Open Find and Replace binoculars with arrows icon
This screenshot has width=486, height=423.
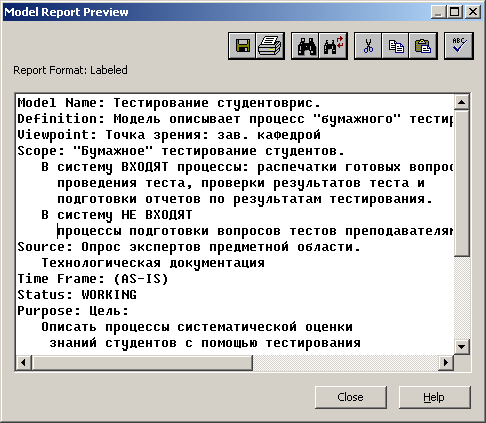tap(333, 46)
